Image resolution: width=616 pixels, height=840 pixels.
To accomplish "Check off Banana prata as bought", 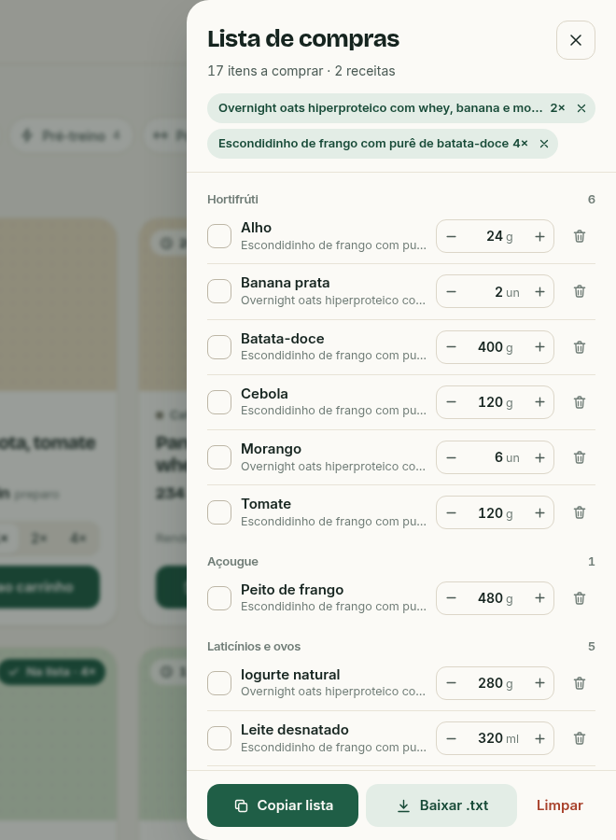I will (219, 291).
